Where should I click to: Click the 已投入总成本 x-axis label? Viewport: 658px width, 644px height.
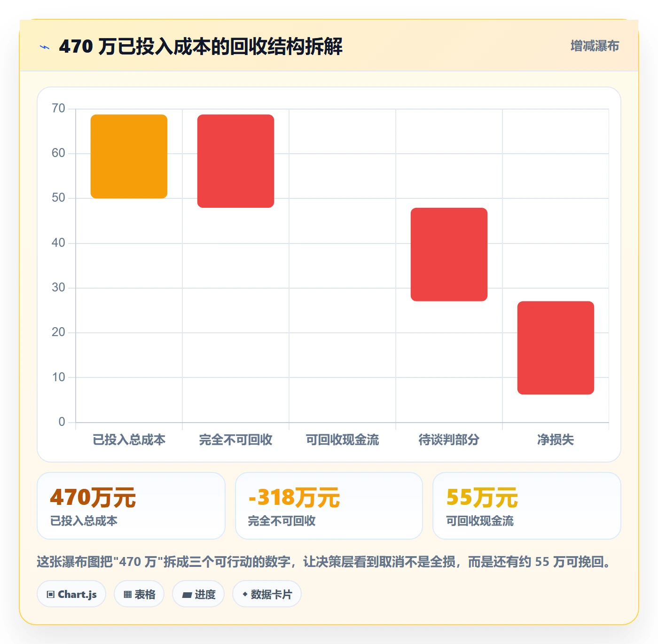129,440
